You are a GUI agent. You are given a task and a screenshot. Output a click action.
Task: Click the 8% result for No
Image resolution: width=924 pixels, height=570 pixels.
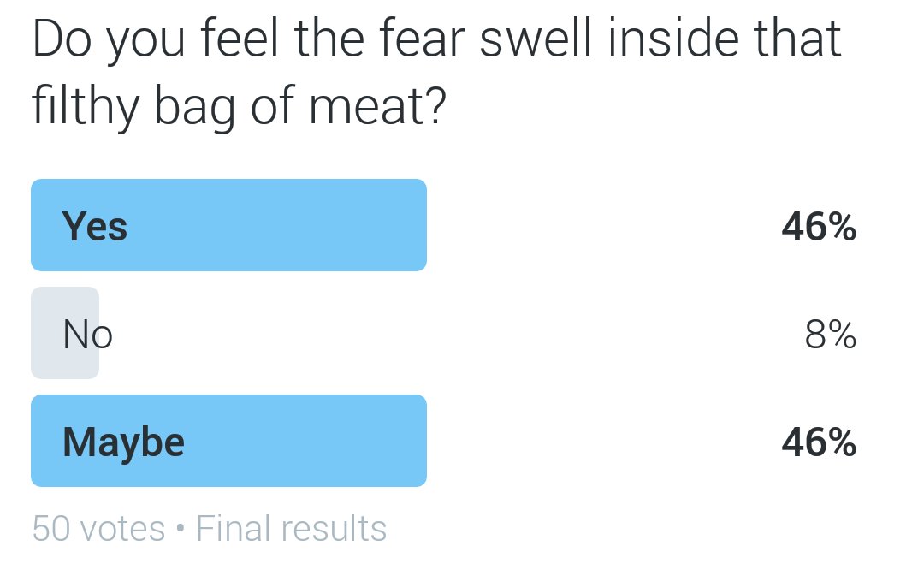[830, 335]
